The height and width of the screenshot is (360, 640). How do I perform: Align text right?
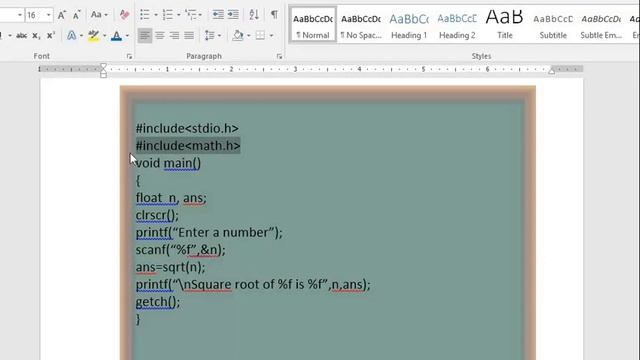click(174, 36)
